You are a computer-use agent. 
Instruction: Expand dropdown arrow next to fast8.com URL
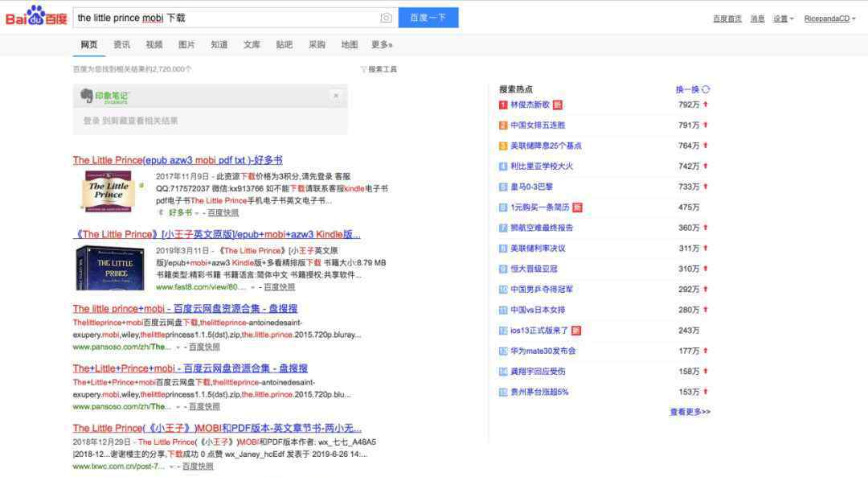pos(252,287)
